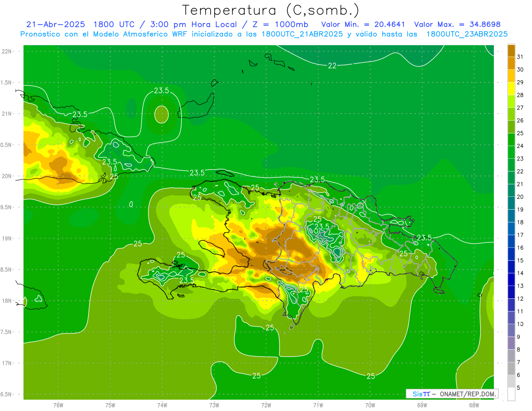Click the 72W longitude axis label
532x411 pixels.
(x=266, y=405)
